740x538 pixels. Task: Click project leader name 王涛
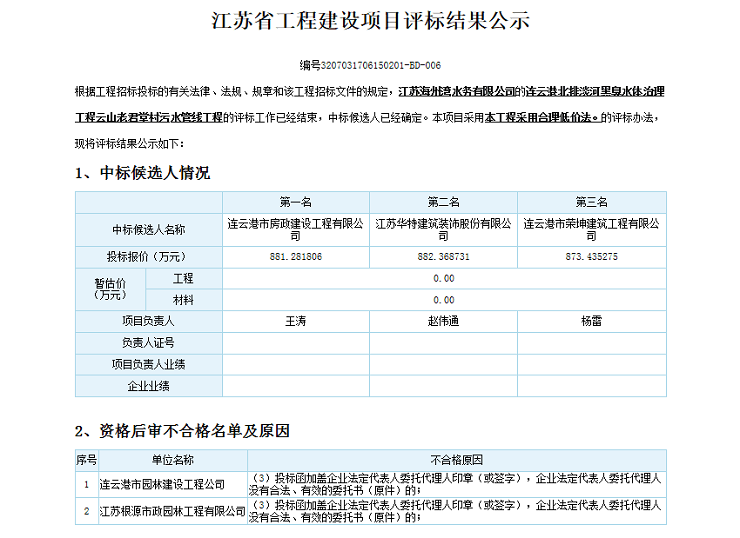coord(296,321)
